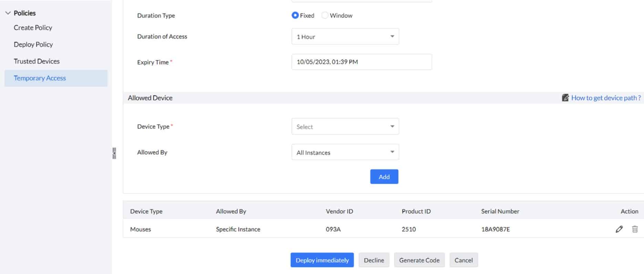Click the Vendor ID column header
The width and height of the screenshot is (644, 274).
[x=339, y=211]
